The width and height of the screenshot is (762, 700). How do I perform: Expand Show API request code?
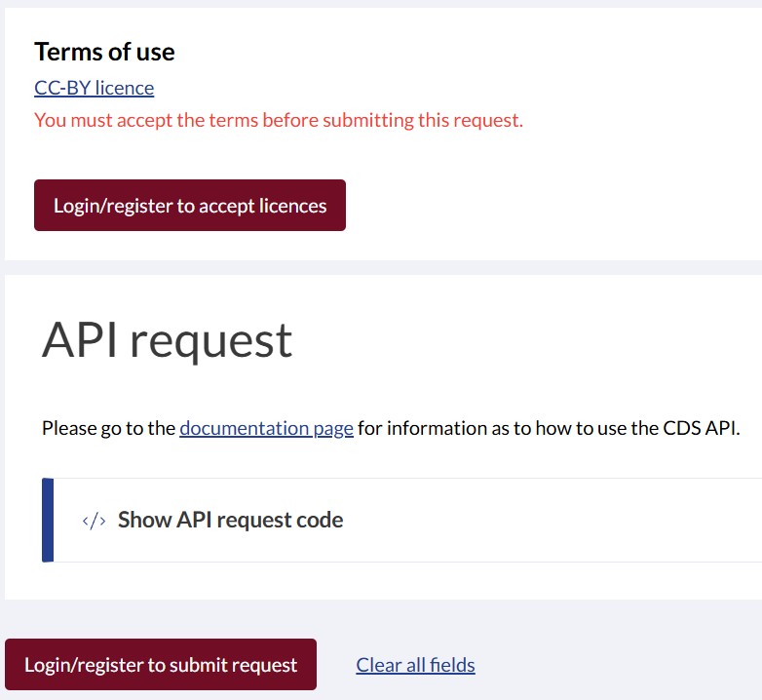pyautogui.click(x=230, y=521)
